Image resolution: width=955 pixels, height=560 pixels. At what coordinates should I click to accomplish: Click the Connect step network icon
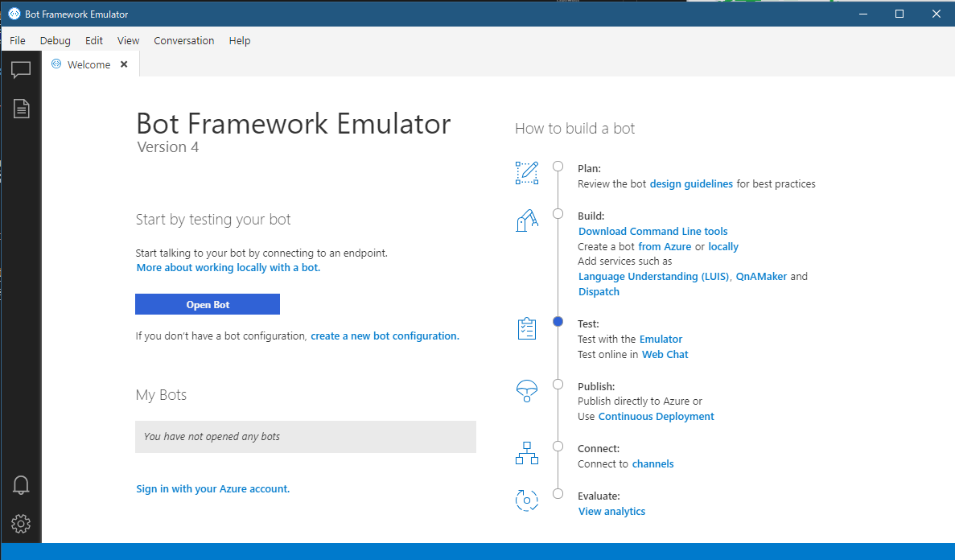click(x=527, y=453)
